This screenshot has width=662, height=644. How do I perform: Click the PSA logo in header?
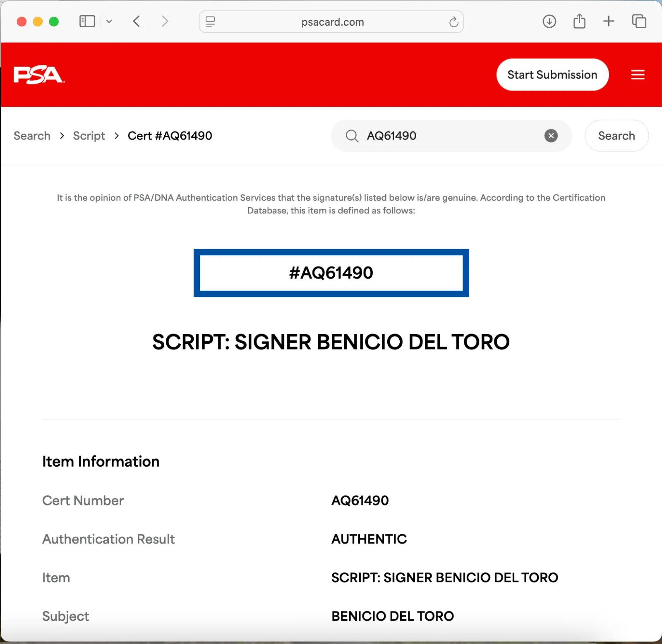coord(39,75)
